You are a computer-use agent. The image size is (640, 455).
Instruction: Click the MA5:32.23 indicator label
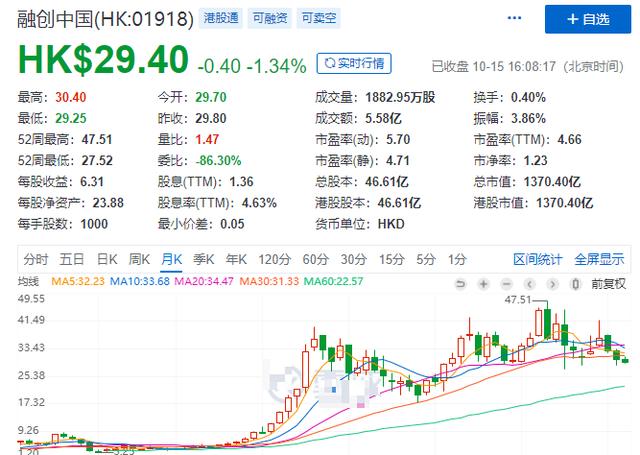click(x=78, y=282)
